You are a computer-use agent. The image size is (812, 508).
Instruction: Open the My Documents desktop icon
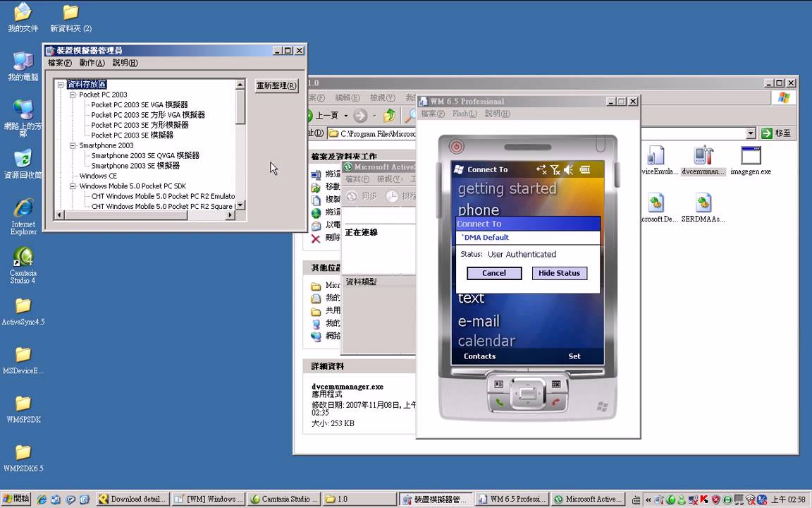pyautogui.click(x=23, y=18)
